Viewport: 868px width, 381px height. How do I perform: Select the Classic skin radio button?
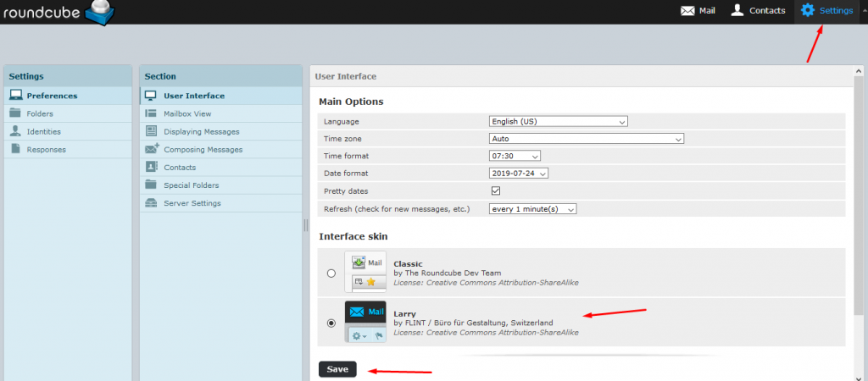tap(331, 273)
